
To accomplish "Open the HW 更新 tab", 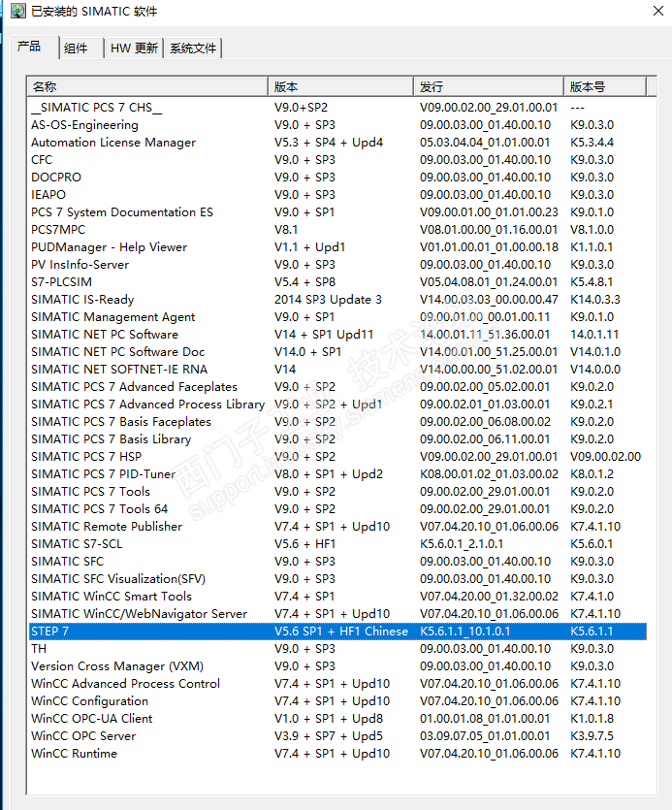I will click(134, 49).
